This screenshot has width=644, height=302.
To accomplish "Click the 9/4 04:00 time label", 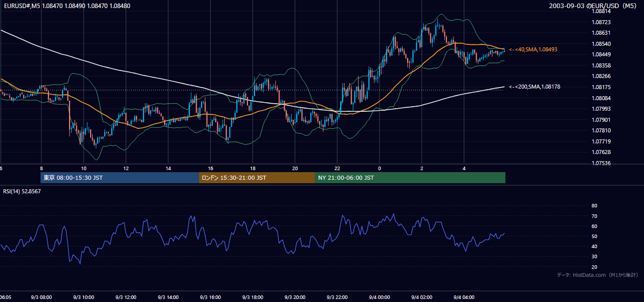I will (x=465, y=297).
